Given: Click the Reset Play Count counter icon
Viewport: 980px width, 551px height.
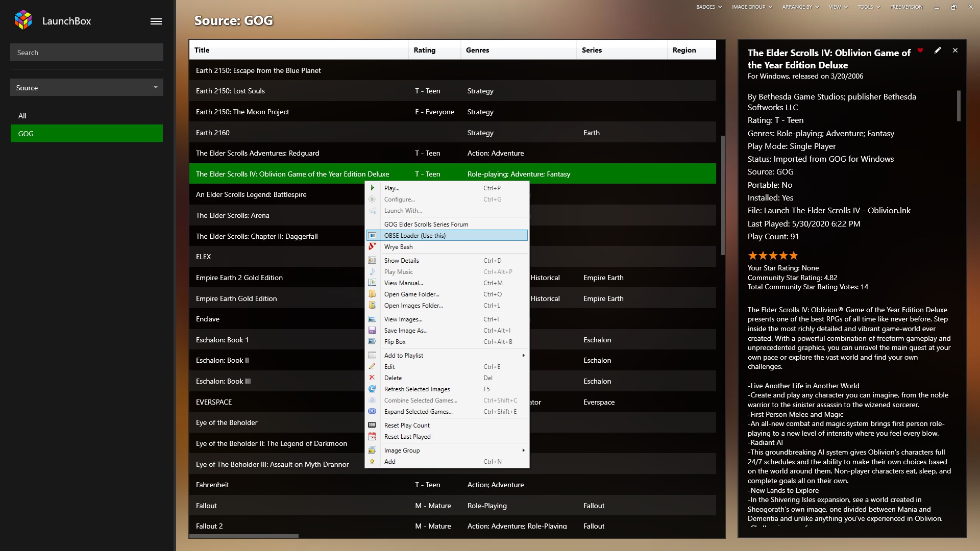Looking at the screenshot, I should (x=372, y=425).
